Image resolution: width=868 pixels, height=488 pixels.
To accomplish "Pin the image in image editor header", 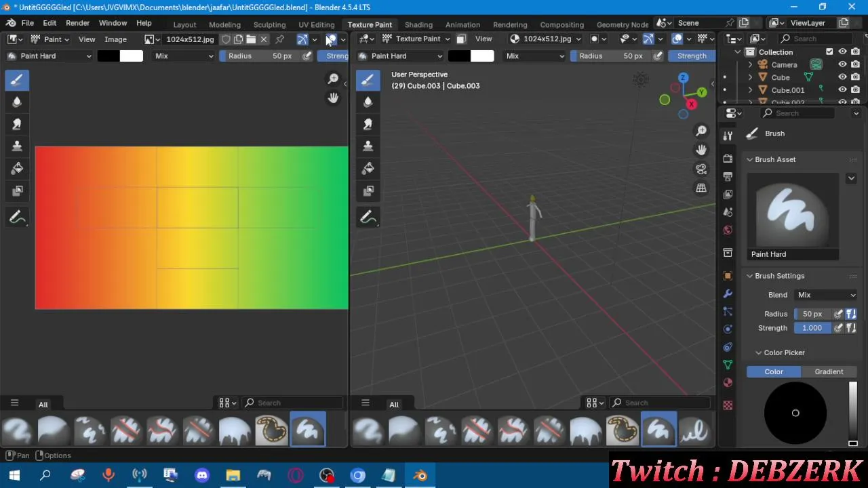I will [x=279, y=39].
